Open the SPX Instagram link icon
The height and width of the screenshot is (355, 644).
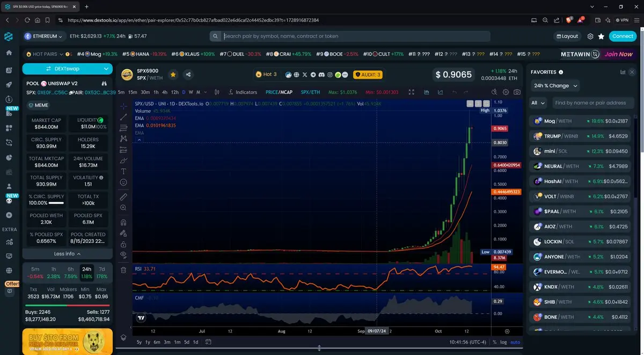[330, 75]
